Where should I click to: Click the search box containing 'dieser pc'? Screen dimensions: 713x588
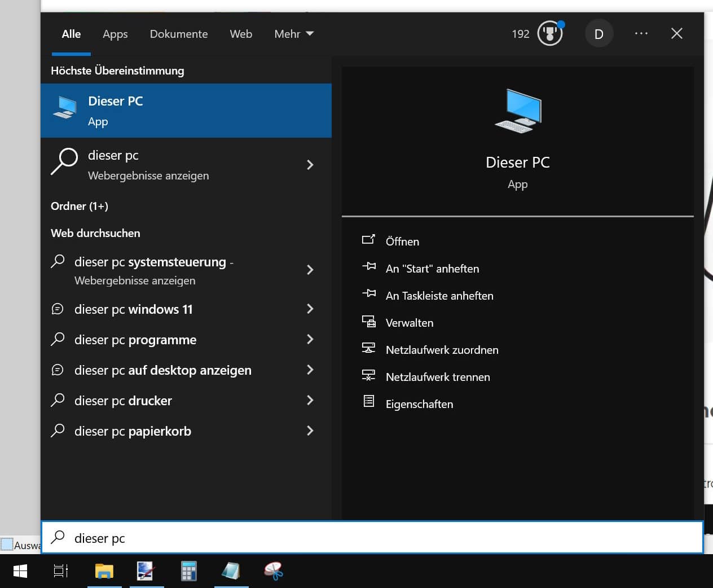tap(372, 537)
